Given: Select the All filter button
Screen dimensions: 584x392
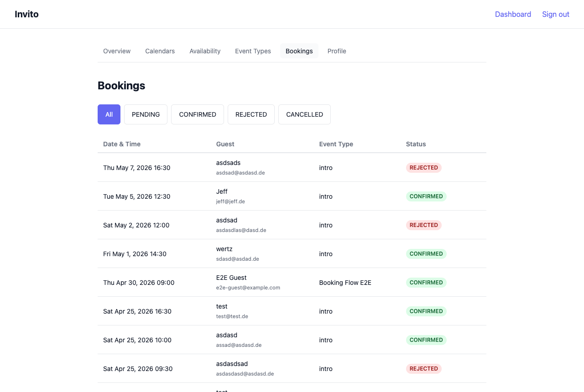Looking at the screenshot, I should [x=109, y=114].
